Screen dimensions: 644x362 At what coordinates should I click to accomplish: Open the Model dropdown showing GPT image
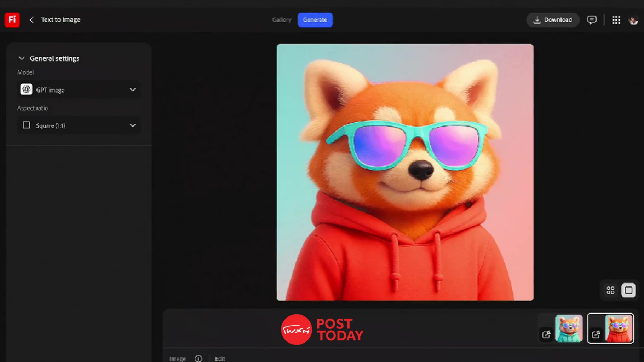79,90
